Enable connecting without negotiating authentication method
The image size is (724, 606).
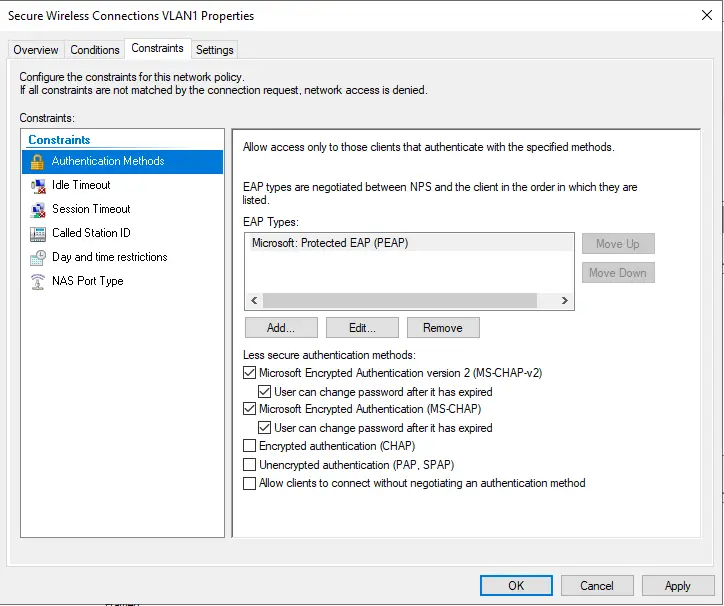249,483
